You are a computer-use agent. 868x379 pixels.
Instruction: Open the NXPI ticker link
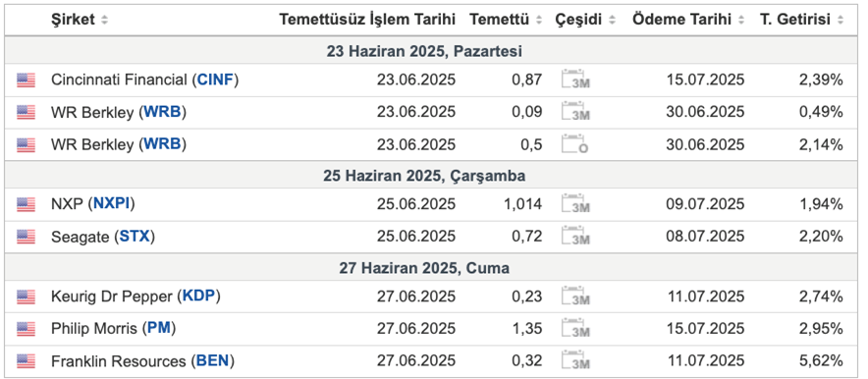click(x=111, y=204)
